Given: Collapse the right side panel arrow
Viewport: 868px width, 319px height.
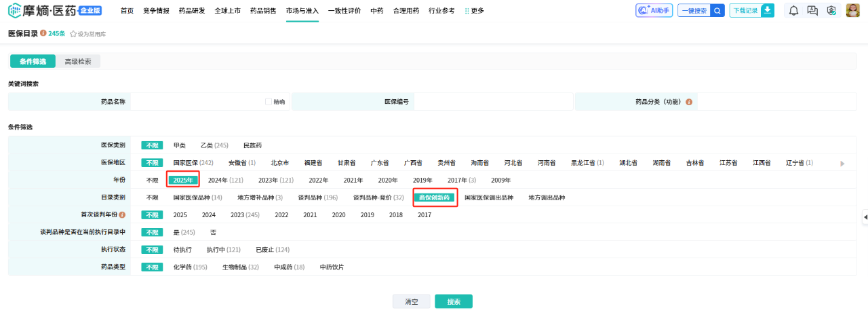Looking at the screenshot, I should point(865,217).
